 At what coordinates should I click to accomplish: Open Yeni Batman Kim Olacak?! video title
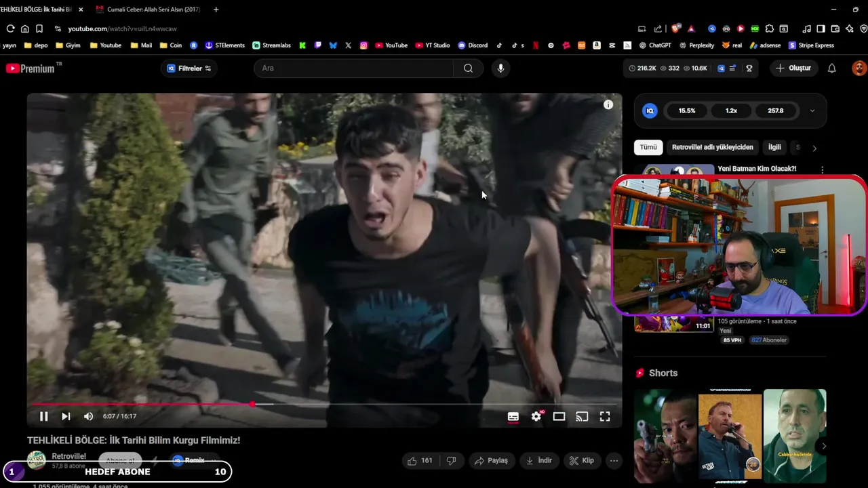(757, 169)
